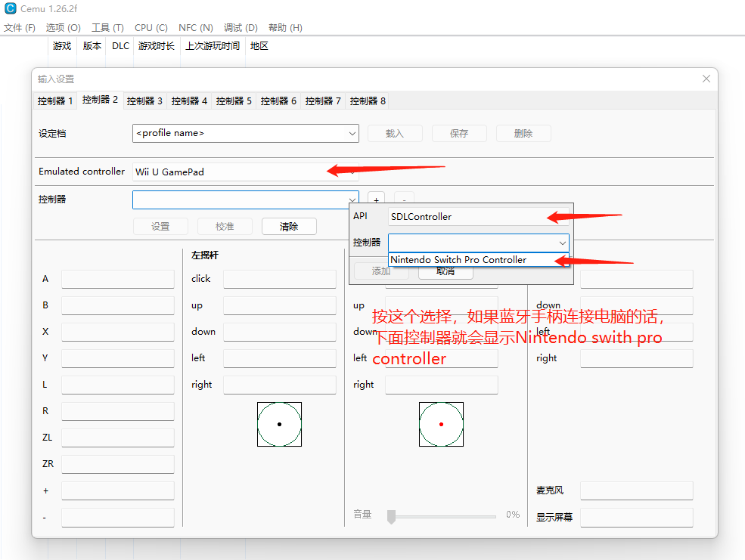This screenshot has width=745, height=560.
Task: Switch to the 控制器 8 tab
Action: (x=367, y=101)
